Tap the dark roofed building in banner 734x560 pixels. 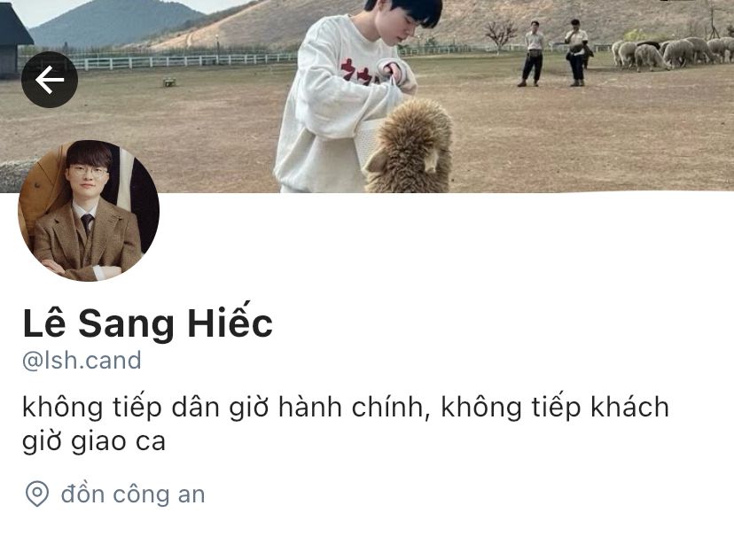13,41
